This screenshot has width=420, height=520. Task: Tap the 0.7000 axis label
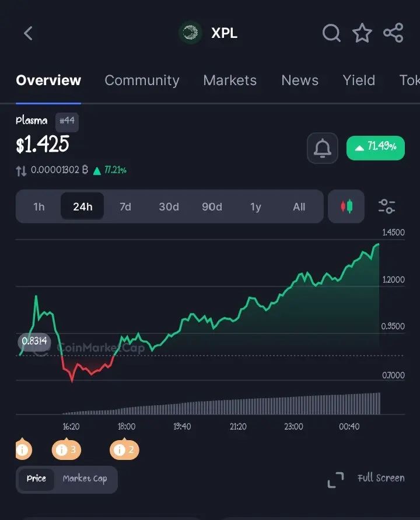click(394, 375)
